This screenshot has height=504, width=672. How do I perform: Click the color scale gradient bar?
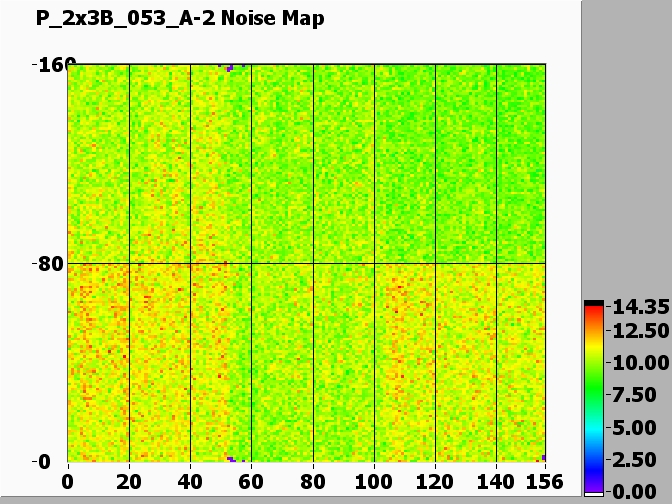[594, 396]
